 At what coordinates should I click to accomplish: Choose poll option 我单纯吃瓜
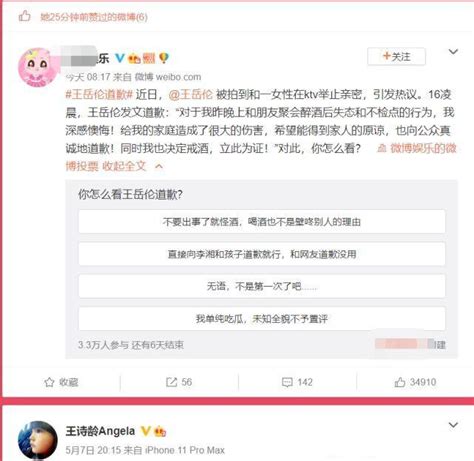[262, 319]
